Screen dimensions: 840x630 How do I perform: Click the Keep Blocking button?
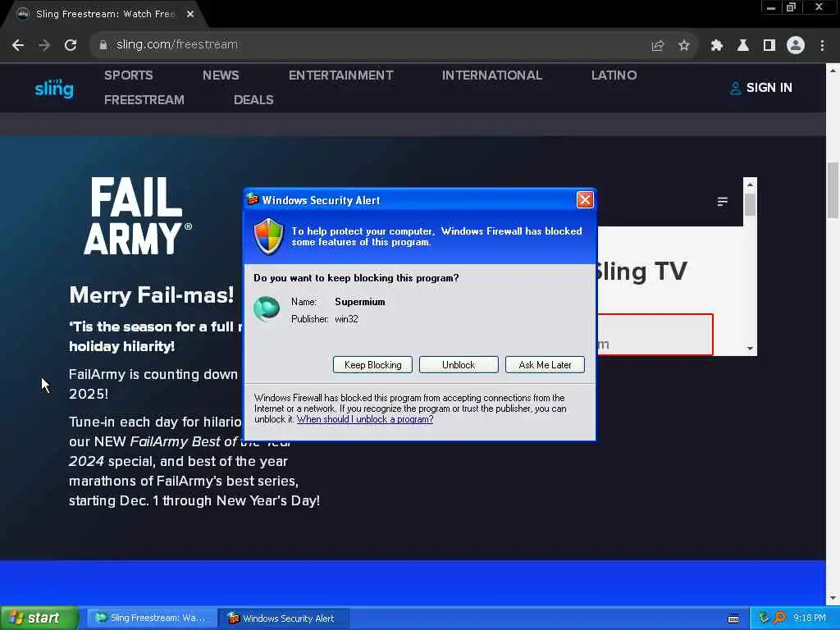[x=372, y=365]
